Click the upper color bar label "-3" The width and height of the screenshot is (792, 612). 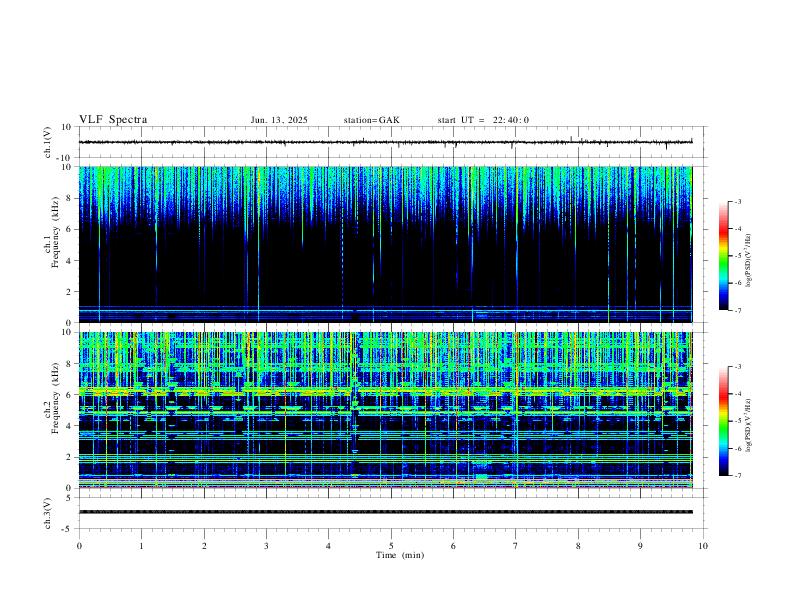(x=737, y=201)
